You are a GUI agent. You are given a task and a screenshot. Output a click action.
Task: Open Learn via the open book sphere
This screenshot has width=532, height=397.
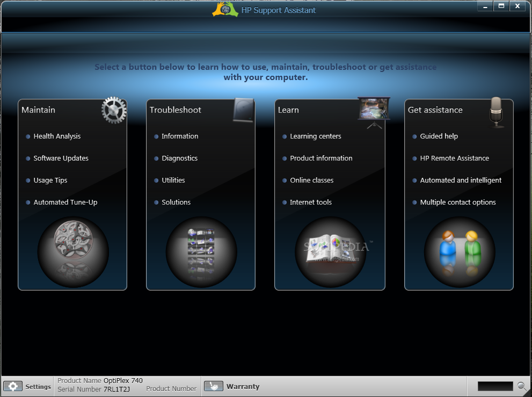[x=330, y=251]
